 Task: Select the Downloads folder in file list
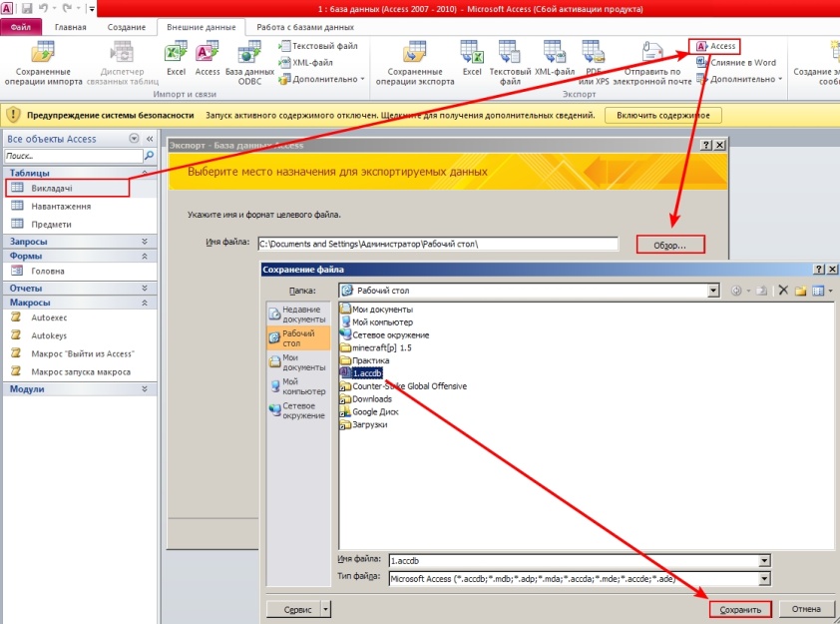[x=366, y=398]
